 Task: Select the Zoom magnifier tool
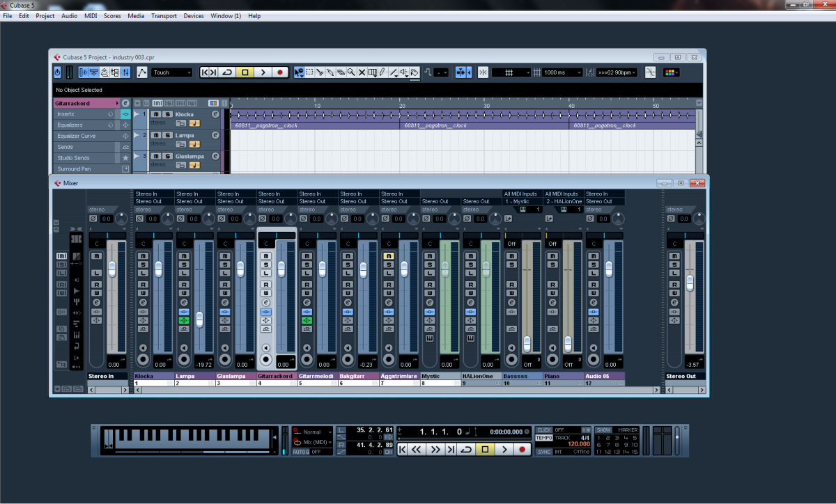tap(351, 72)
